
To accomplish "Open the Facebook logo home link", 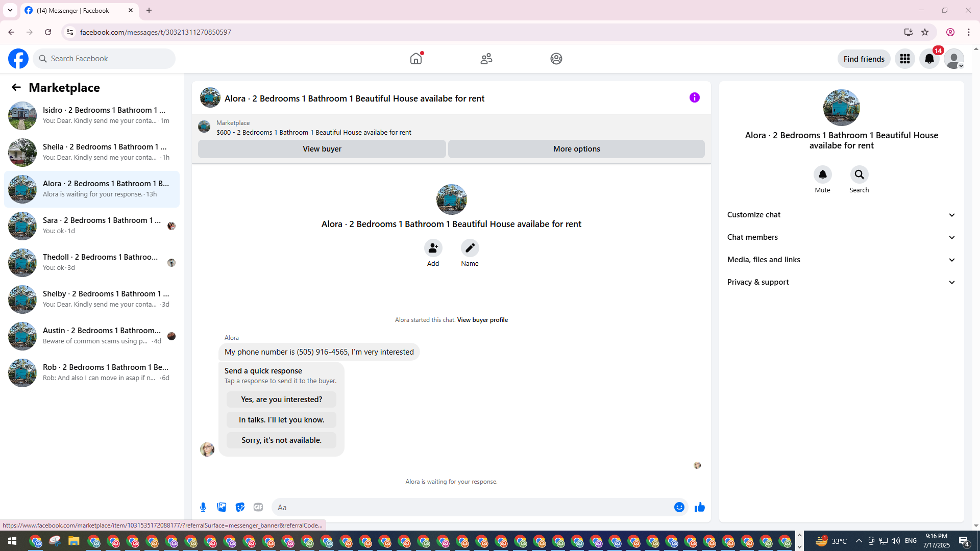I will click(18, 59).
